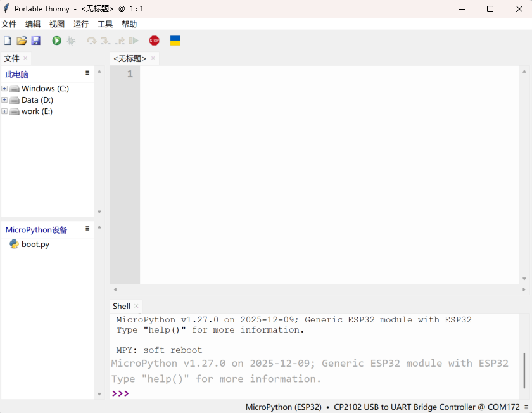Open the MicroPython设备 panel options menu
The height and width of the screenshot is (413, 532).
pyautogui.click(x=87, y=229)
